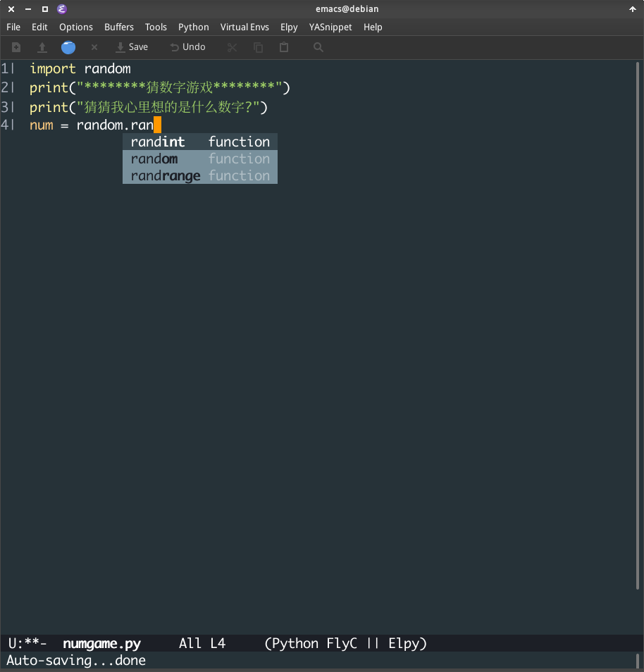644x672 pixels.
Task: Click the Save toolbar button
Action: 132,47
